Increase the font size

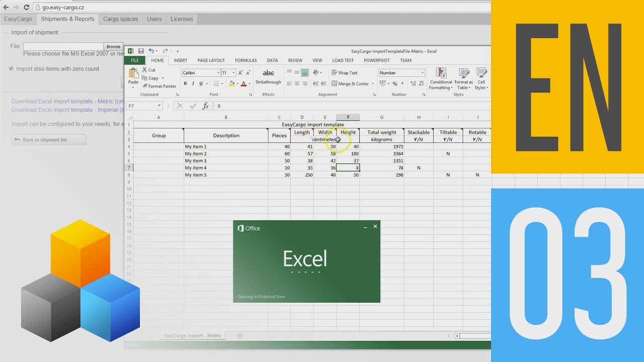click(x=240, y=73)
